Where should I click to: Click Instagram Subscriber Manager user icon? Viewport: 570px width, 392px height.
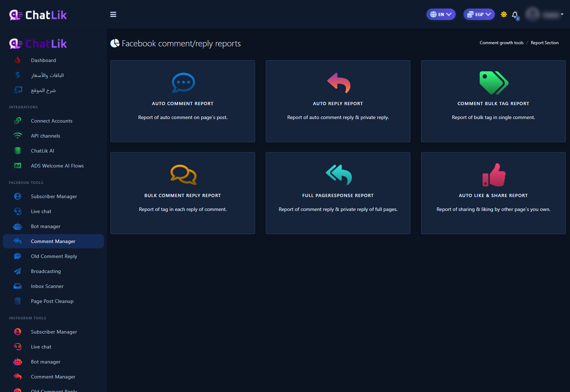[x=17, y=332]
